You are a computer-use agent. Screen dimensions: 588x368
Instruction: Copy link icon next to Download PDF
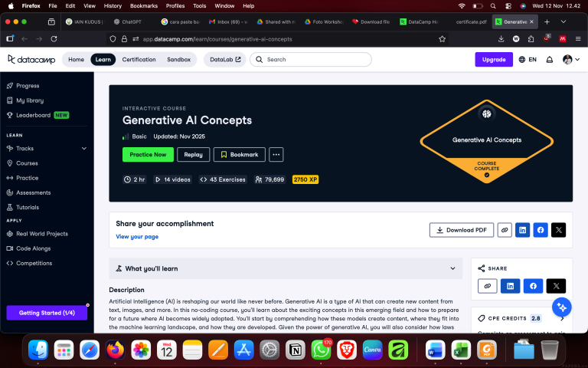(x=505, y=230)
